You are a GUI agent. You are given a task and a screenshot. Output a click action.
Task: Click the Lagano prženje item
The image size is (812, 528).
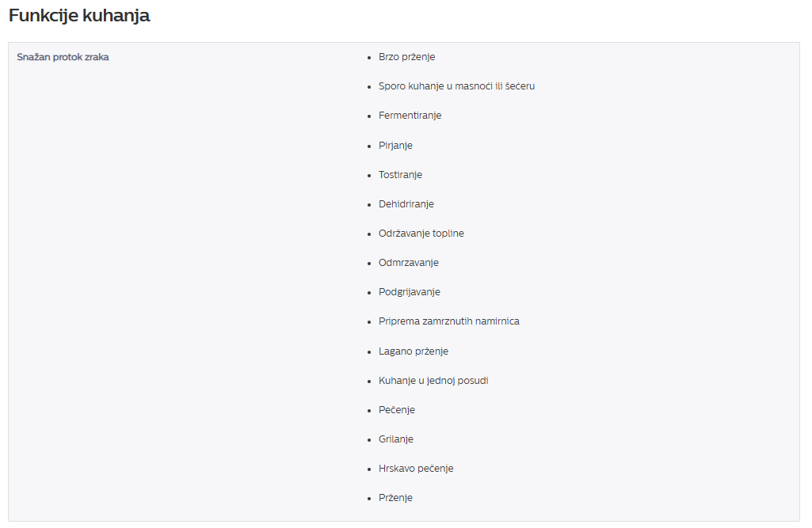pyautogui.click(x=414, y=351)
